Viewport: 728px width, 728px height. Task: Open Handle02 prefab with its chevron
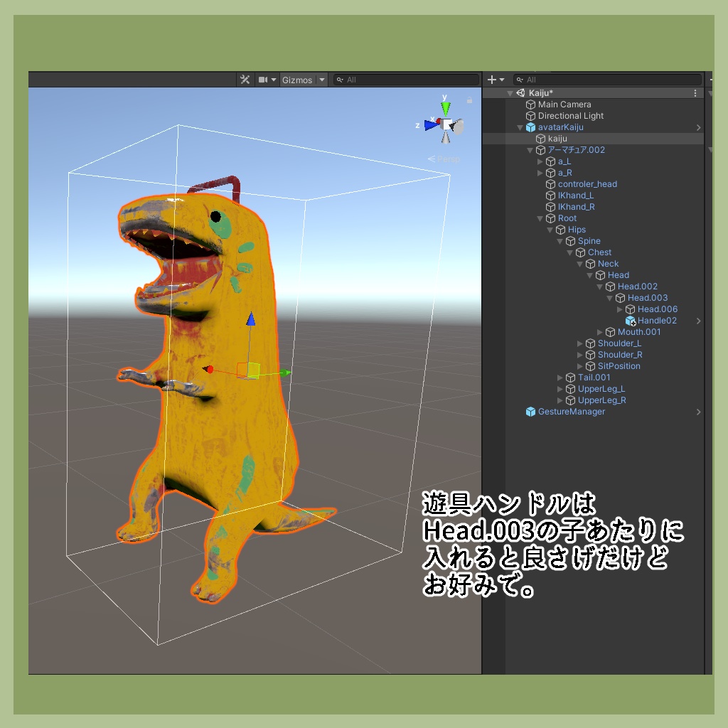click(x=699, y=321)
